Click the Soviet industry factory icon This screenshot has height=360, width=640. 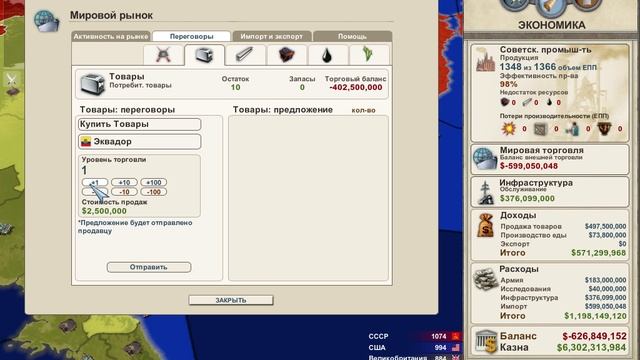485,60
